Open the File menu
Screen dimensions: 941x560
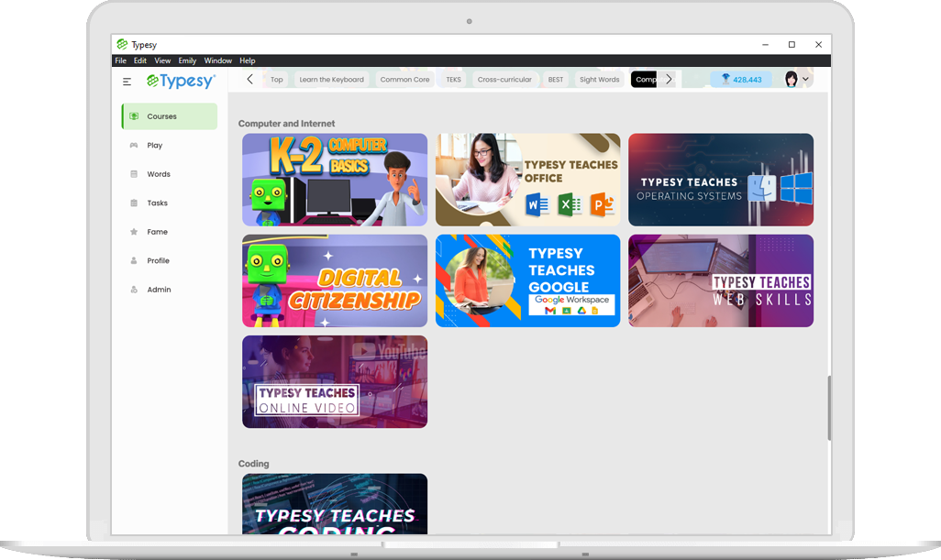[121, 60]
